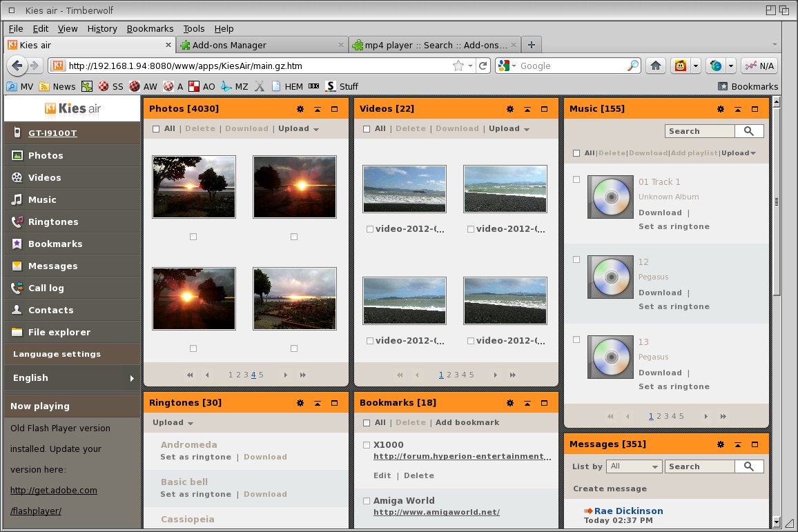The height and width of the screenshot is (532, 798).
Task: Open Photos in the Kies air sidebar
Action: (45, 156)
